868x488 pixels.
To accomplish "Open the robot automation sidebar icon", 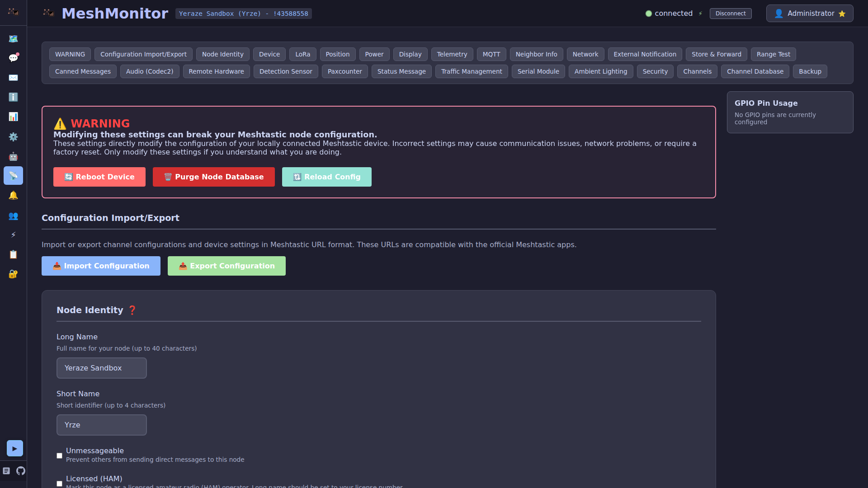I will click(13, 156).
